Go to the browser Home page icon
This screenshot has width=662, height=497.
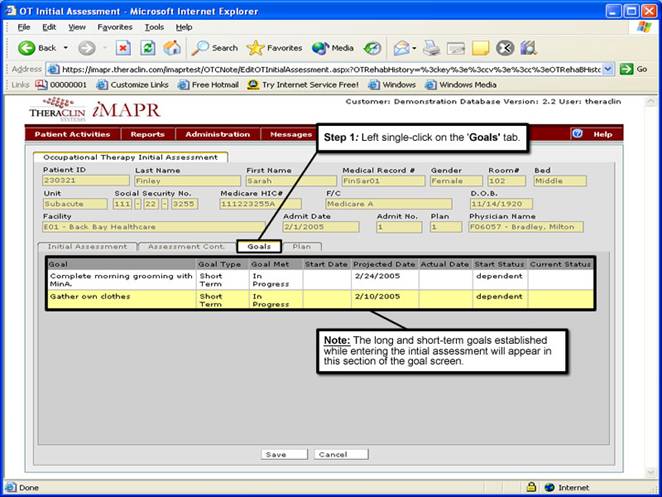(x=172, y=47)
